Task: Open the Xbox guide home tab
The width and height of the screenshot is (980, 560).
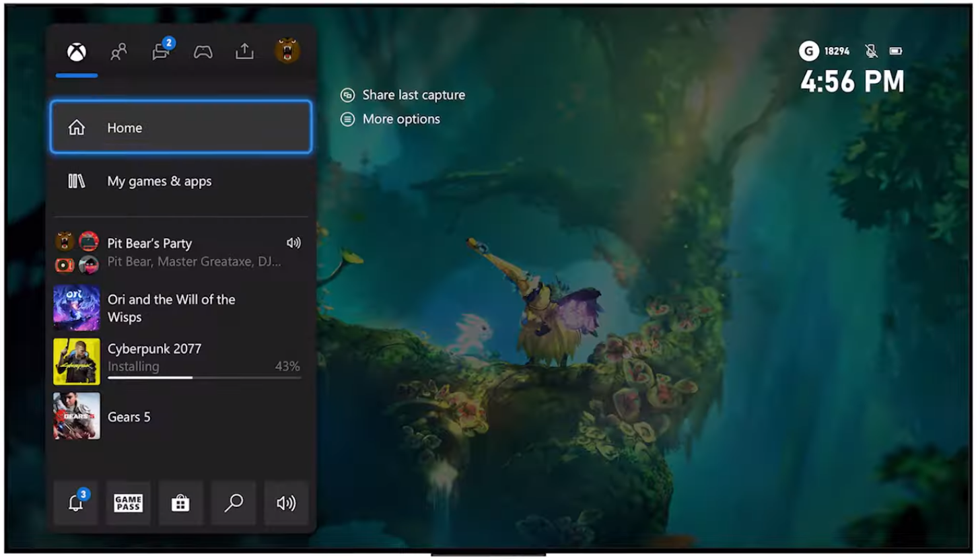Action: [x=77, y=52]
